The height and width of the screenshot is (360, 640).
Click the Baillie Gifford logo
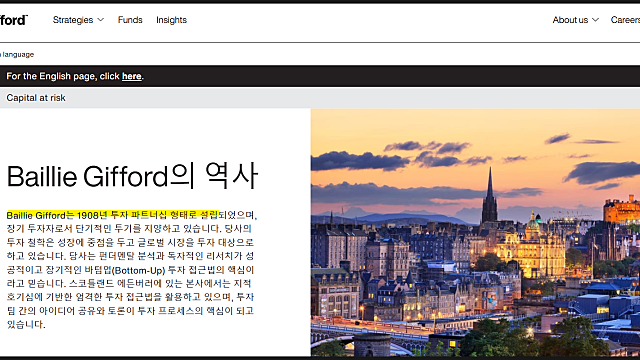tap(13, 20)
